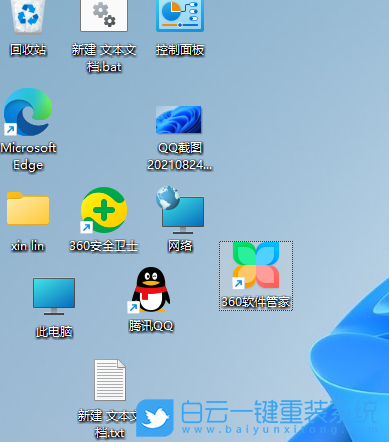Click the "新建 文本文档.bat" file name
Viewport: 389px width, 442px height.
tap(104, 59)
